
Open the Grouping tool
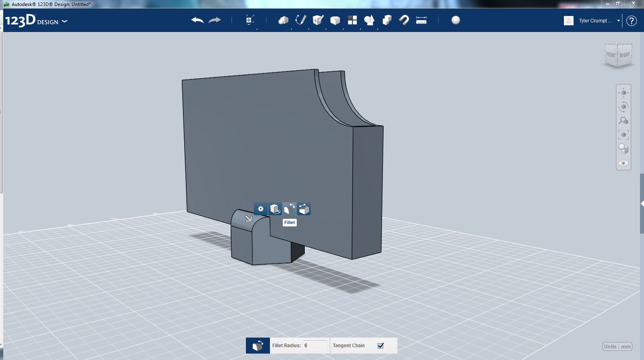[369, 20]
